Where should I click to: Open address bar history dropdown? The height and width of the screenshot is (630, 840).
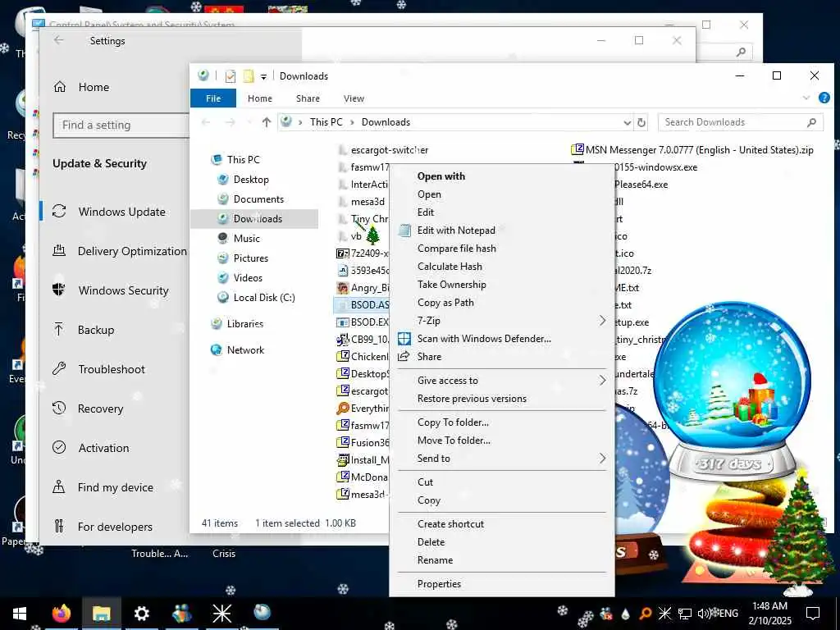click(627, 123)
